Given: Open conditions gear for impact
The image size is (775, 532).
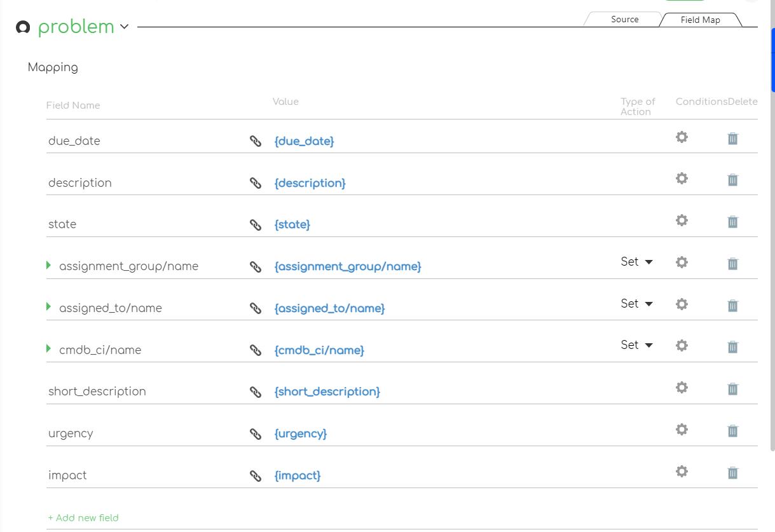Looking at the screenshot, I should [x=682, y=471].
